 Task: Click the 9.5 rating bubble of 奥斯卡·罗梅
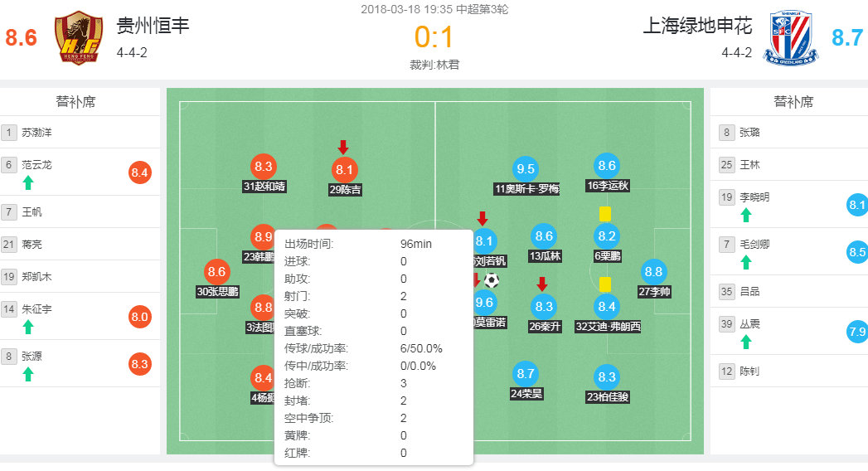[526, 169]
